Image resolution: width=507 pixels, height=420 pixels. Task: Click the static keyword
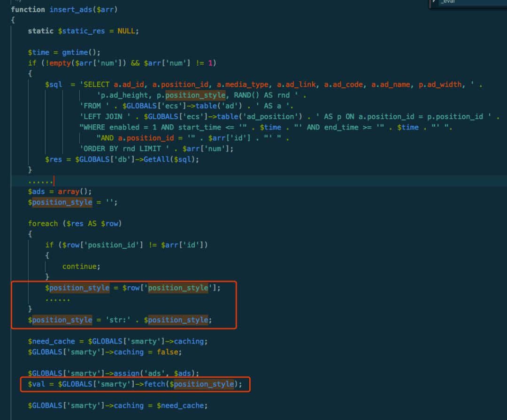40,31
